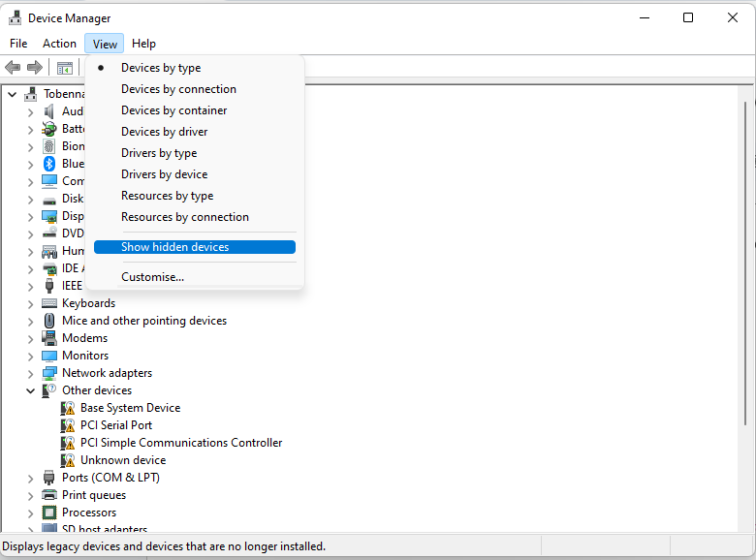The image size is (756, 560).
Task: Switch view to Devices by connection
Action: (178, 89)
